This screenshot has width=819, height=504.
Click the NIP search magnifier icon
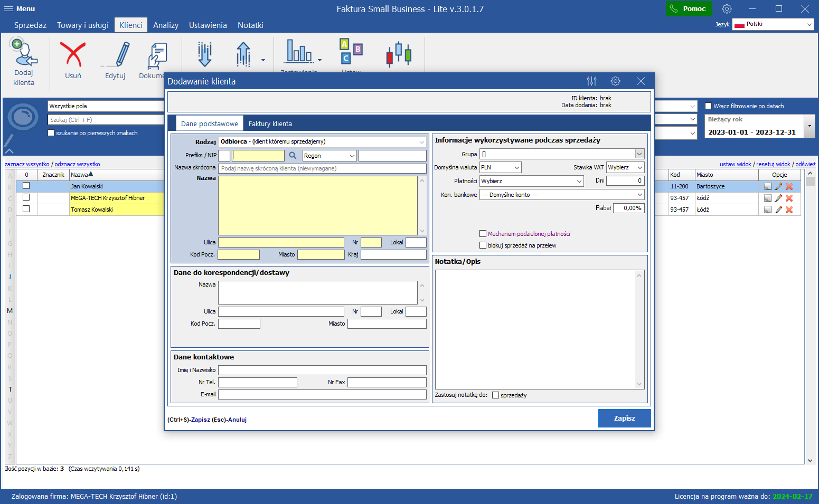pyautogui.click(x=293, y=156)
